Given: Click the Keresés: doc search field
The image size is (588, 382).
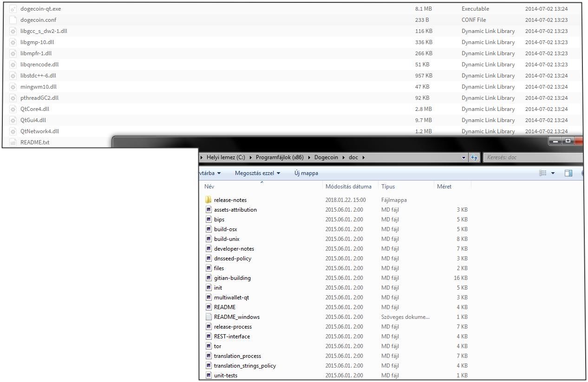Looking at the screenshot, I should tap(533, 157).
